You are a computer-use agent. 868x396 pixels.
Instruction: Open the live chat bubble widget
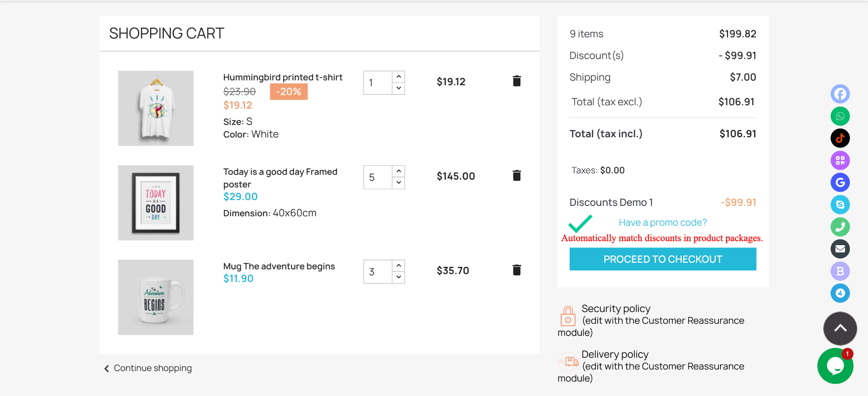(835, 366)
